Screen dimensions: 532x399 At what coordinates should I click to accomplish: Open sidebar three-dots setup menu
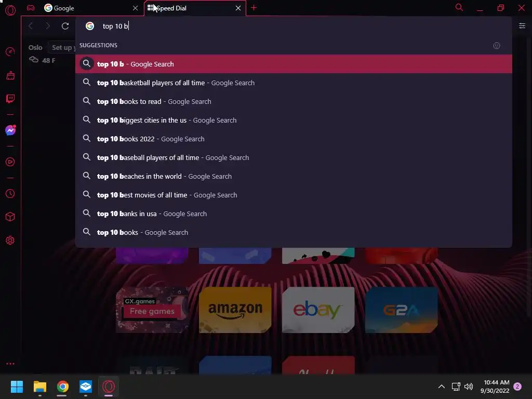[x=10, y=364]
